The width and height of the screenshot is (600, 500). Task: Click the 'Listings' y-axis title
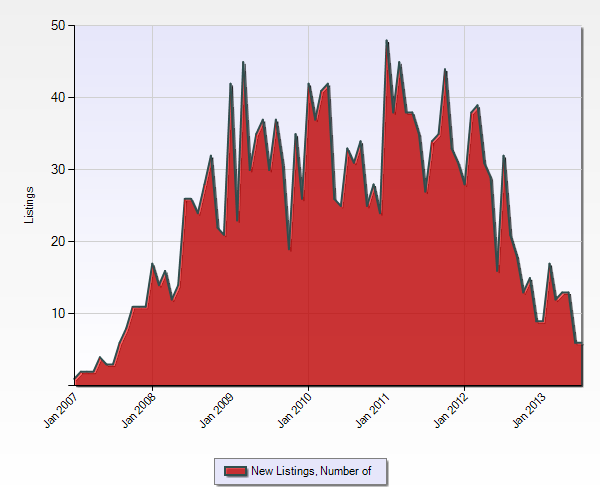coord(31,205)
